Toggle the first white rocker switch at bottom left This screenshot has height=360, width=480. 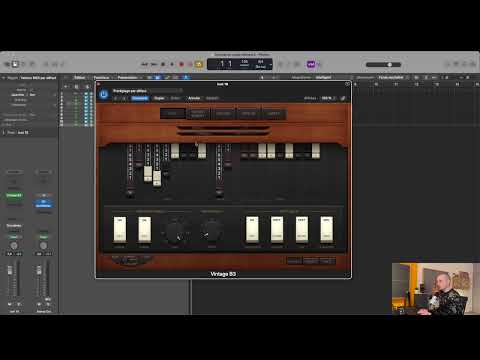(x=120, y=229)
